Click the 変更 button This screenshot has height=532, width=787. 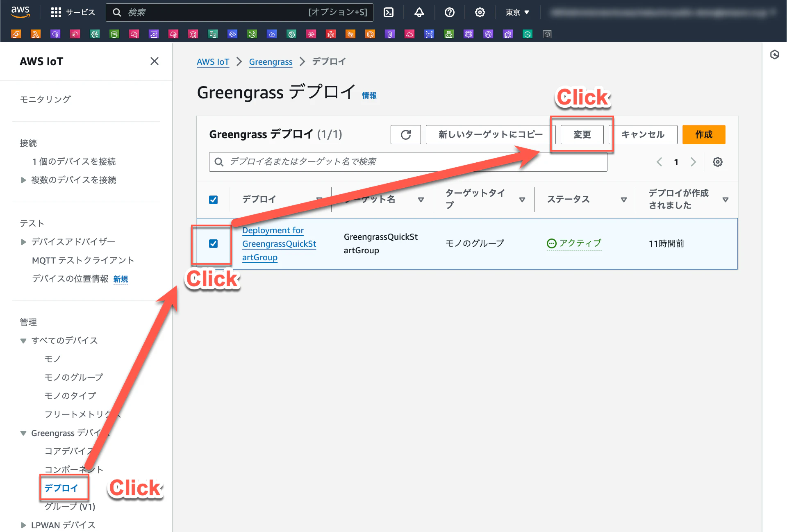coord(582,134)
